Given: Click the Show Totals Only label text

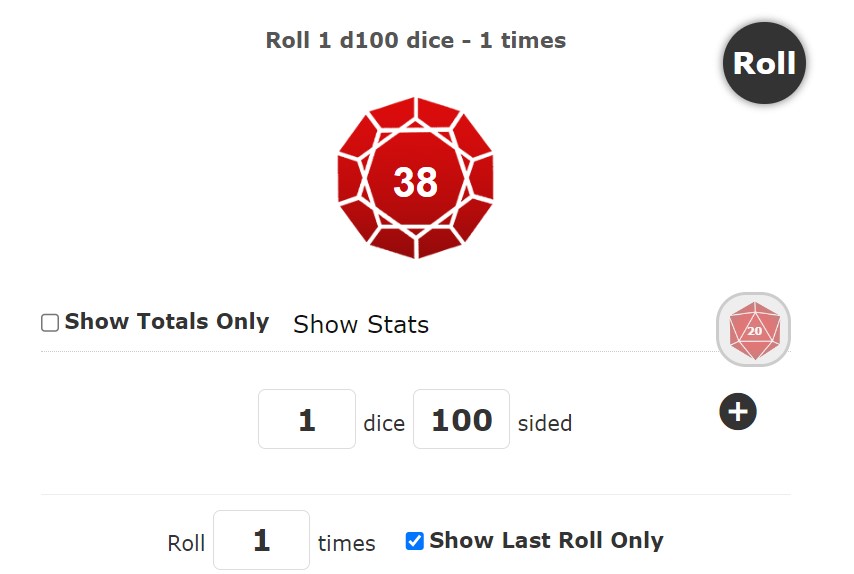Looking at the screenshot, I should [x=167, y=321].
